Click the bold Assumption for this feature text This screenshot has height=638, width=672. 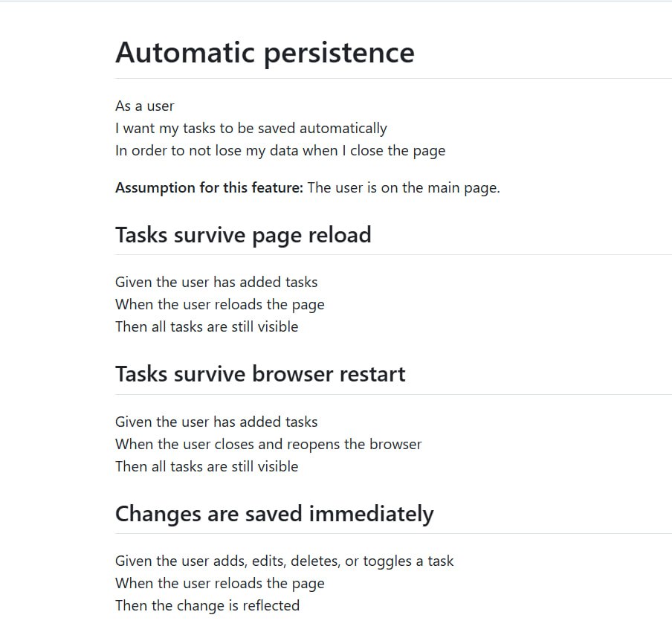point(209,188)
